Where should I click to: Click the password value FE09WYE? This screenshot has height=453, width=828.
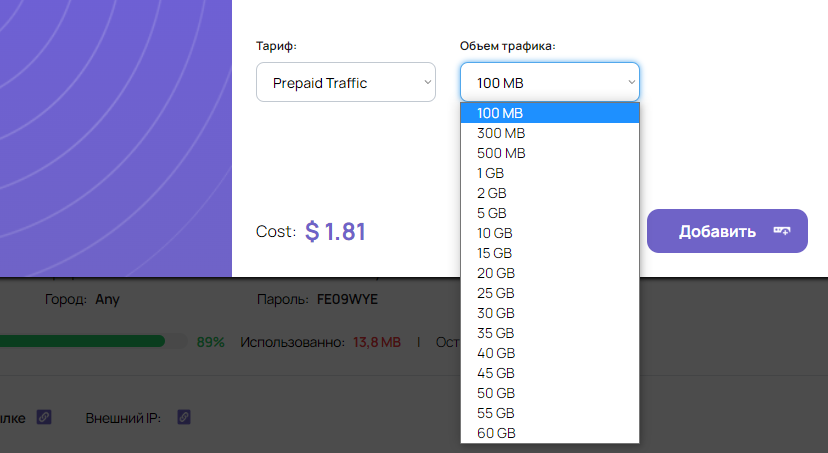click(x=347, y=299)
